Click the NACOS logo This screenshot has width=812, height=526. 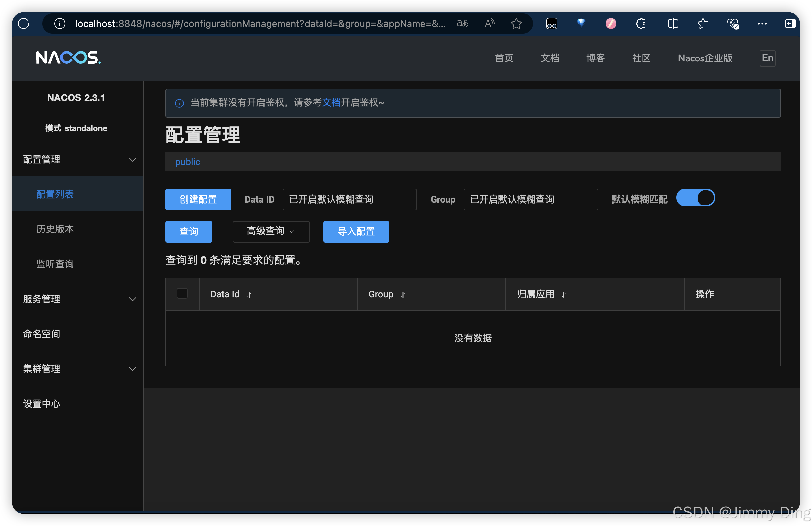pyautogui.click(x=69, y=58)
